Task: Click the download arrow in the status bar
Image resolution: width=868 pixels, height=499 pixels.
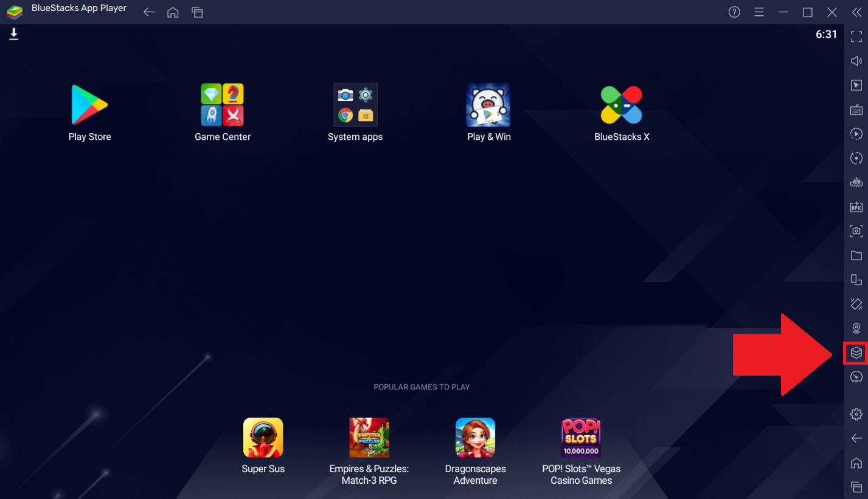Action: [x=14, y=35]
